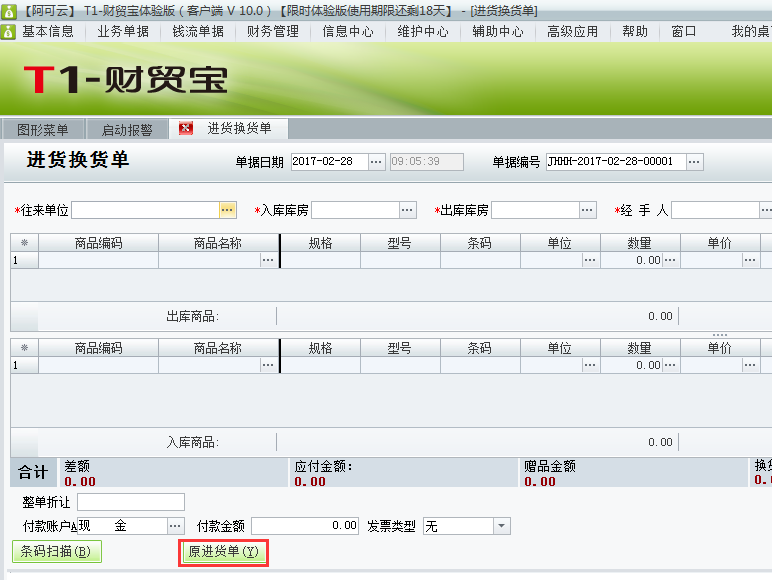Focus the 出库库房 input field
This screenshot has height=580, width=772.
(535, 210)
